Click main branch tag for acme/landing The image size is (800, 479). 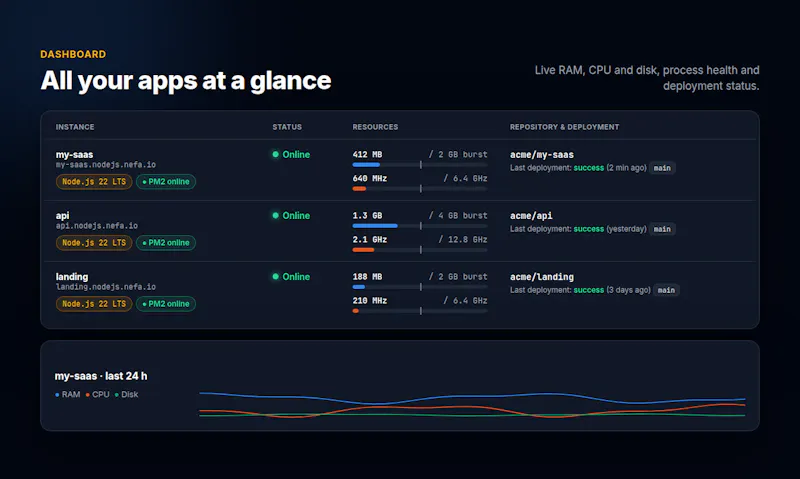(x=666, y=290)
